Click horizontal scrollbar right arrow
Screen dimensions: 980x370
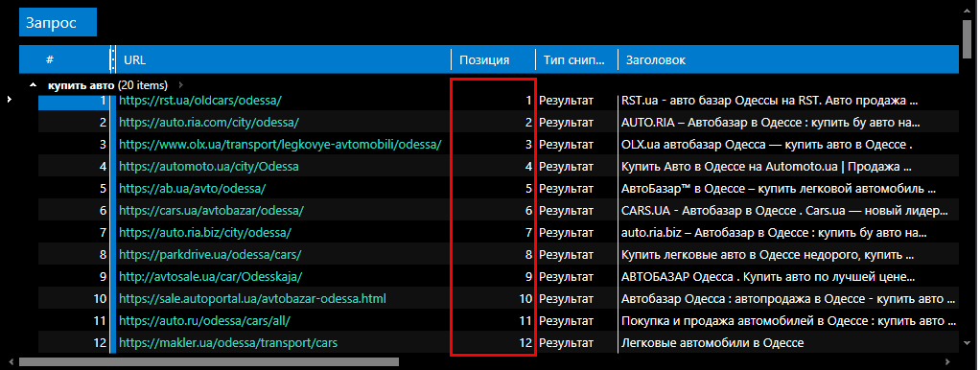947,362
